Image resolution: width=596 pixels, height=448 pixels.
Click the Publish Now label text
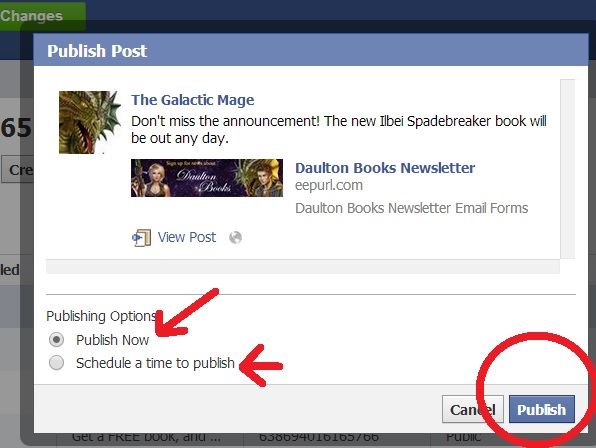pyautogui.click(x=113, y=340)
